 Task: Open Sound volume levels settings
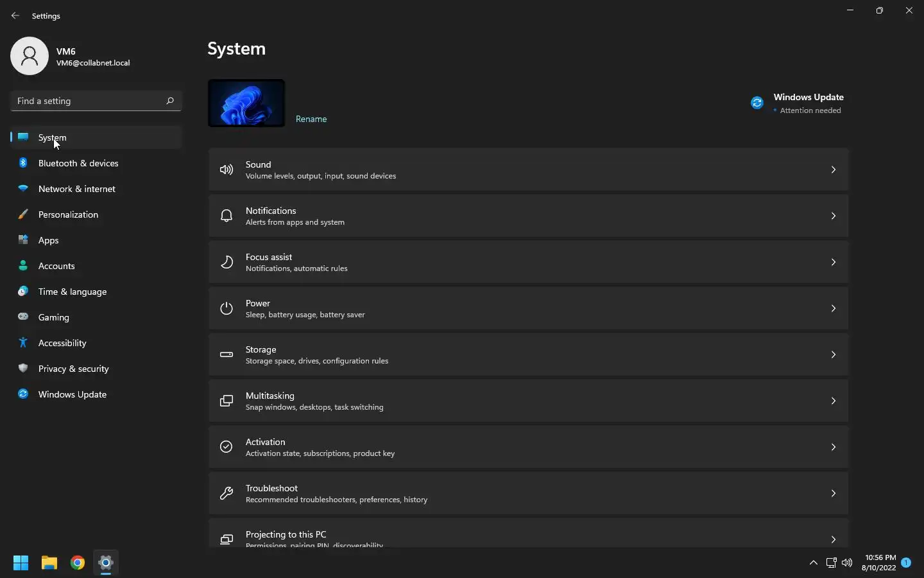tap(528, 170)
